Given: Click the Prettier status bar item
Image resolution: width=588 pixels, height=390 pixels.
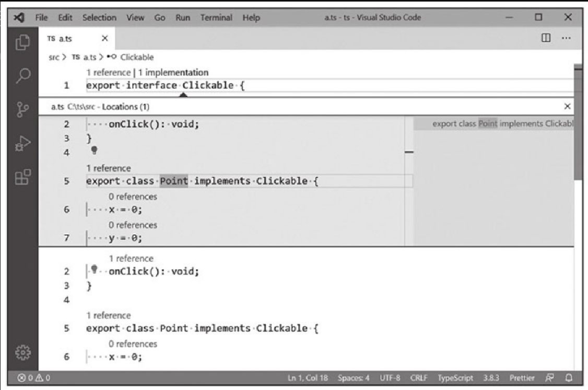Looking at the screenshot, I should click(x=522, y=377).
